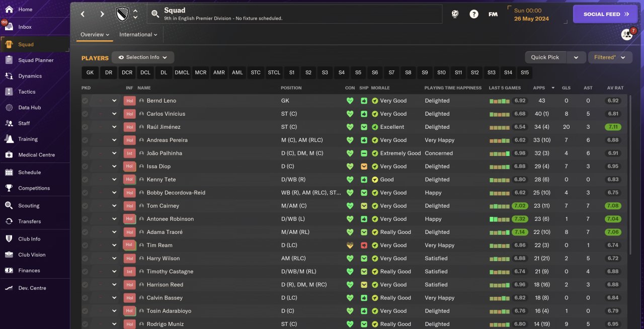Screen dimensions: 644x329
Task: Toggle pick checkbox for Raúl Jiménez
Action: click(x=85, y=127)
